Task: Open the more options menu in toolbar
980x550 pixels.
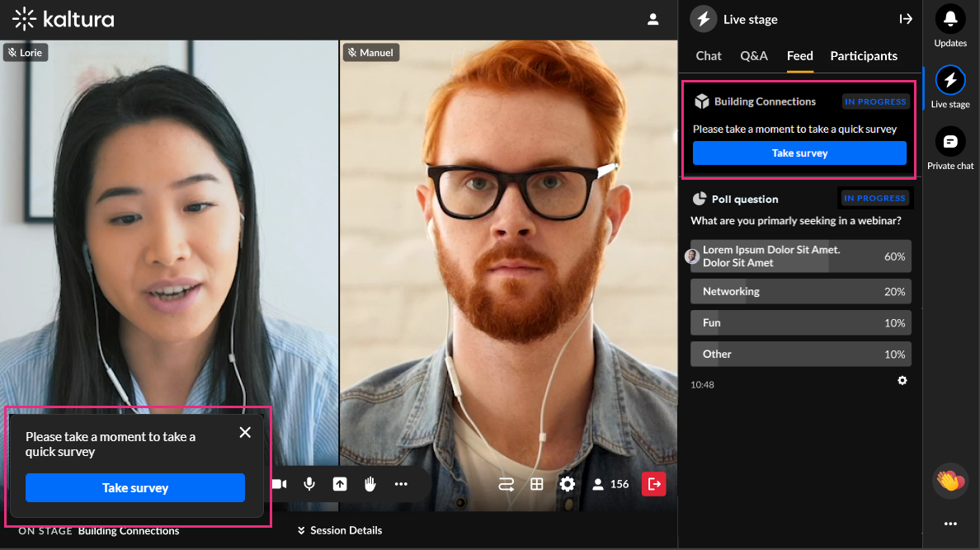Action: (401, 484)
